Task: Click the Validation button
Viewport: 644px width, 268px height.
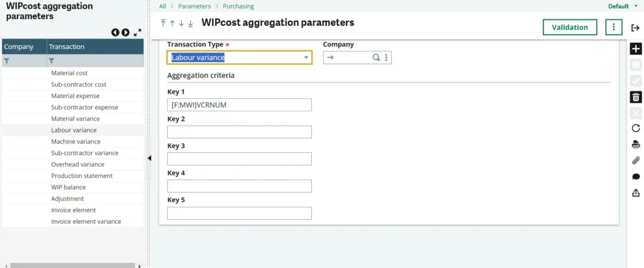Action: point(570,27)
